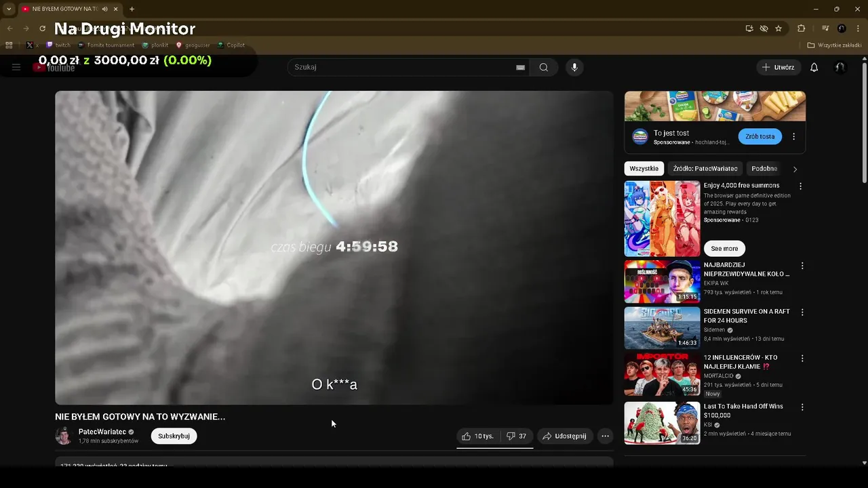Open options for Sidemen raft video
The height and width of the screenshot is (488, 868).
click(802, 312)
